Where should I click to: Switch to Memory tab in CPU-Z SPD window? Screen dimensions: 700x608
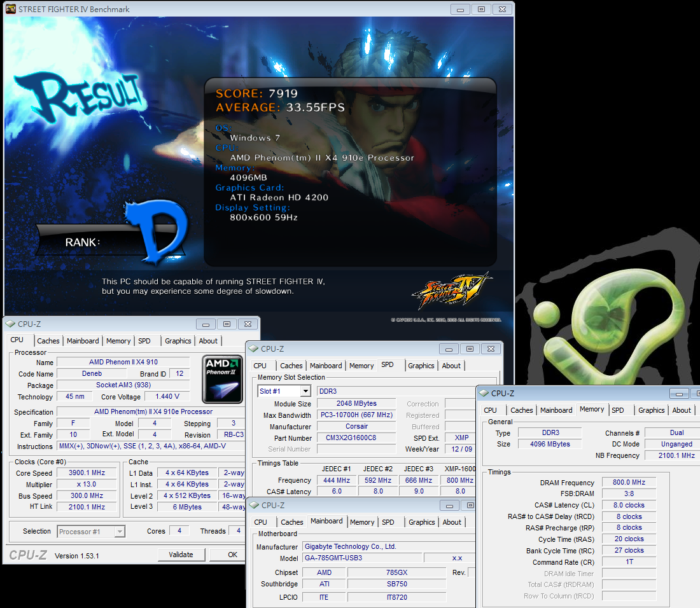click(361, 366)
